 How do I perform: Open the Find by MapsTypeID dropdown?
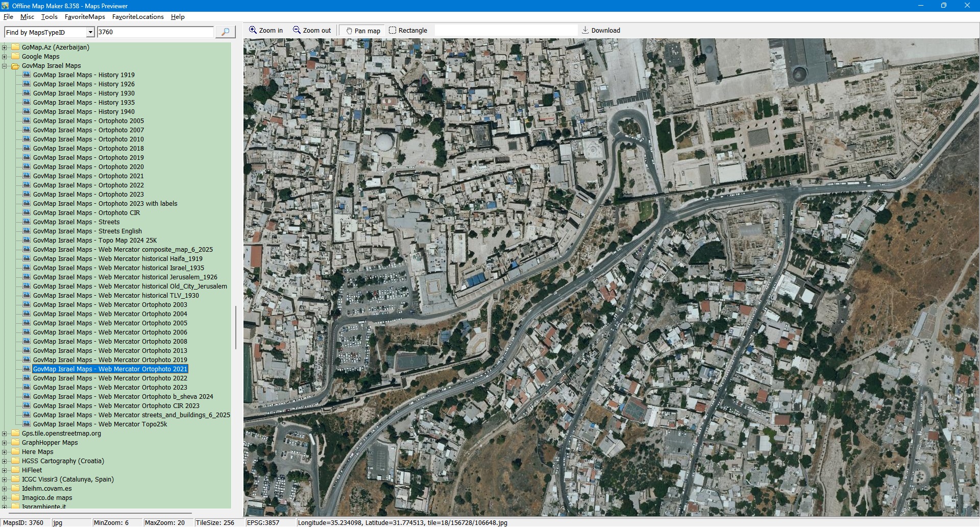[90, 32]
